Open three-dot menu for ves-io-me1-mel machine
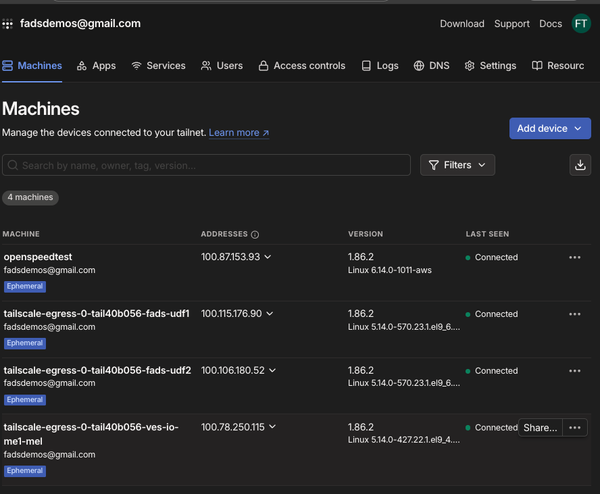 [574, 427]
